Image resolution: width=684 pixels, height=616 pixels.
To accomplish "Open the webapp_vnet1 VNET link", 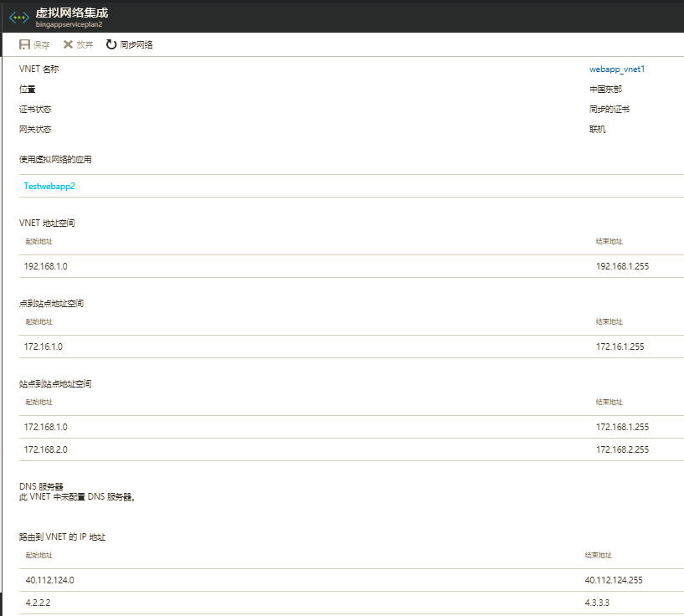I will coord(617,69).
